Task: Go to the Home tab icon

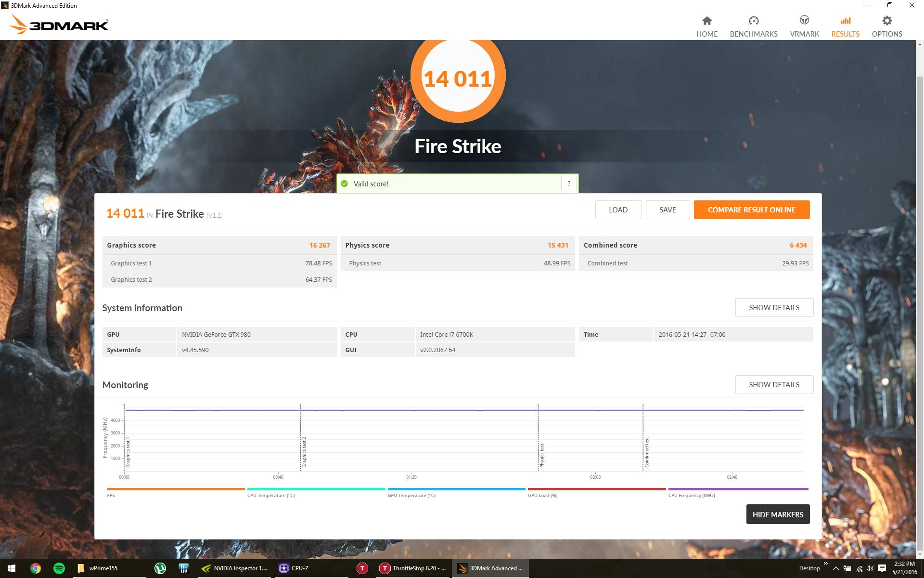Action: pyautogui.click(x=706, y=21)
